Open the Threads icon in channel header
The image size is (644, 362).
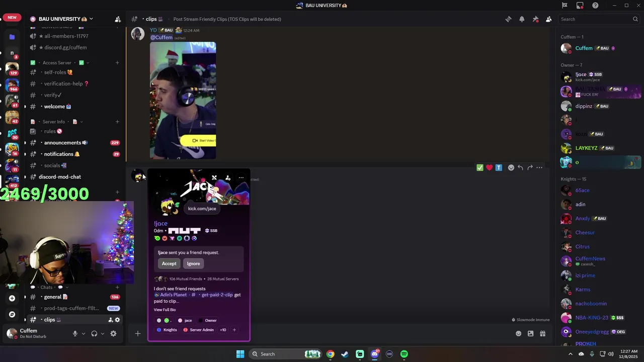pyautogui.click(x=508, y=19)
